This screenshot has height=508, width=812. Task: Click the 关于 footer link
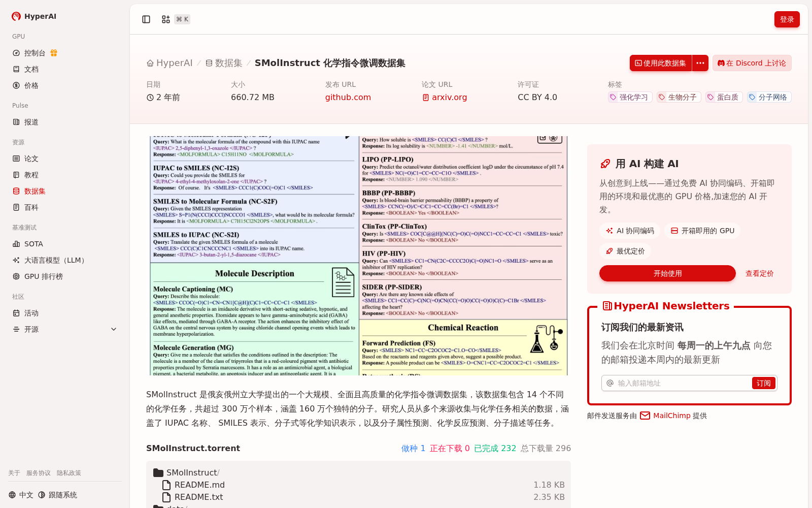[x=14, y=473]
